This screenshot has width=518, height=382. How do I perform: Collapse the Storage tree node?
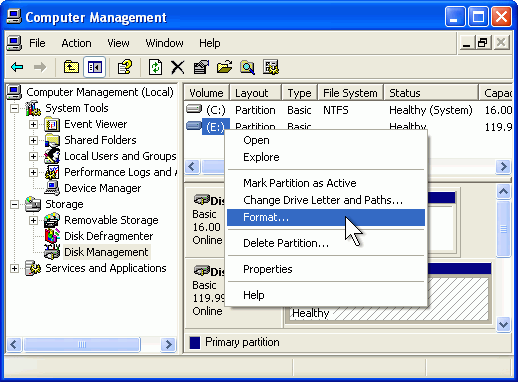[x=14, y=204]
